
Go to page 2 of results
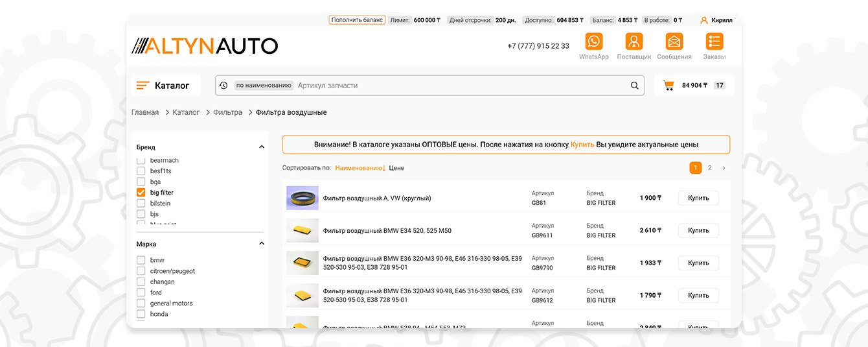click(x=709, y=168)
